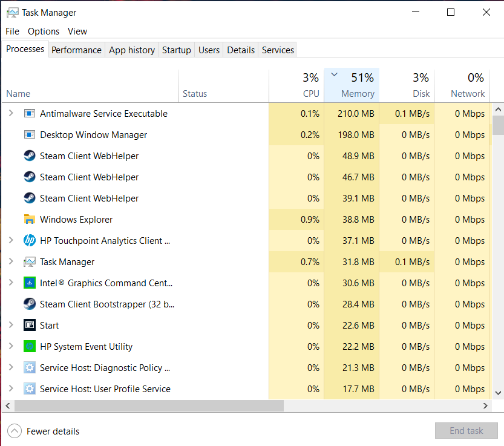Select the Intel Graphics Command Center icon
This screenshot has height=446, width=504.
(30, 283)
